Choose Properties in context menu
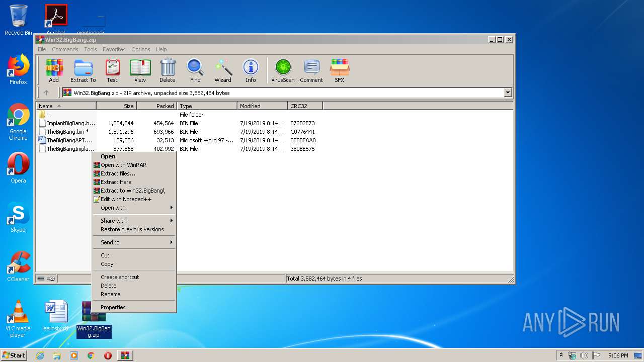The image size is (644, 362). (134, 307)
